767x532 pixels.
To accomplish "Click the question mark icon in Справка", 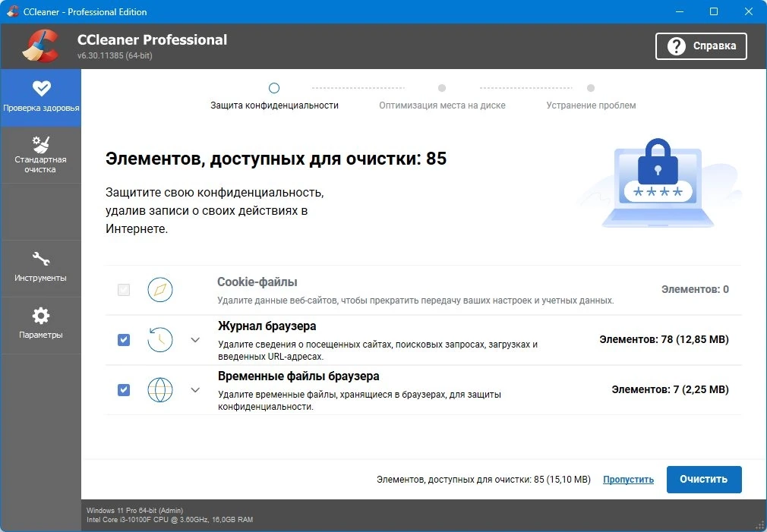I will click(676, 46).
